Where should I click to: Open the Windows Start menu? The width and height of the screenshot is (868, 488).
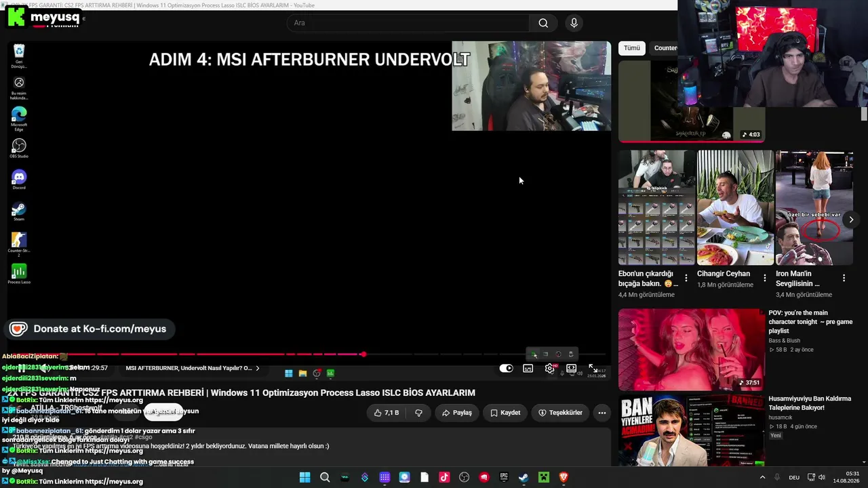304,477
